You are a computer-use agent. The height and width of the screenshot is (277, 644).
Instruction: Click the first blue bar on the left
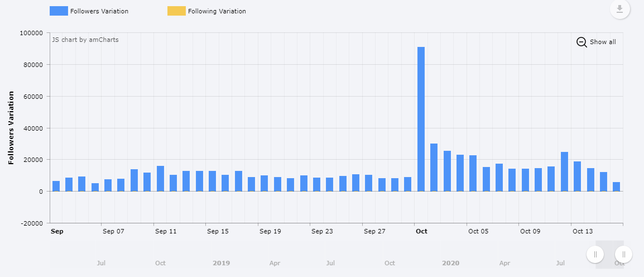56,186
